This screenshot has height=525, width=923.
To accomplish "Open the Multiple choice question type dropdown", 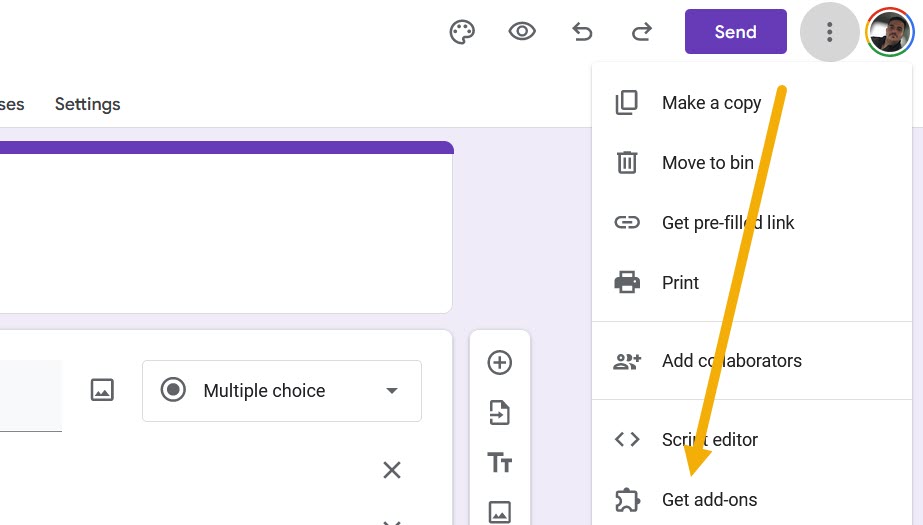I will tap(282, 391).
